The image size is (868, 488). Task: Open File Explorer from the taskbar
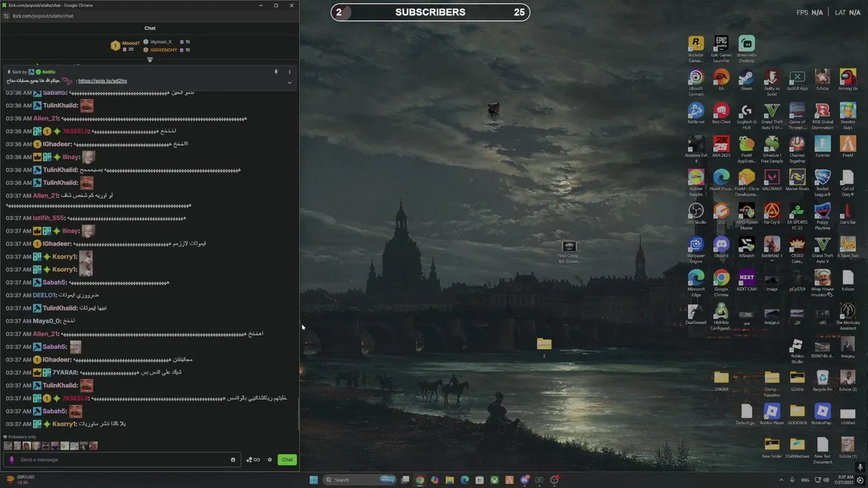point(450,480)
